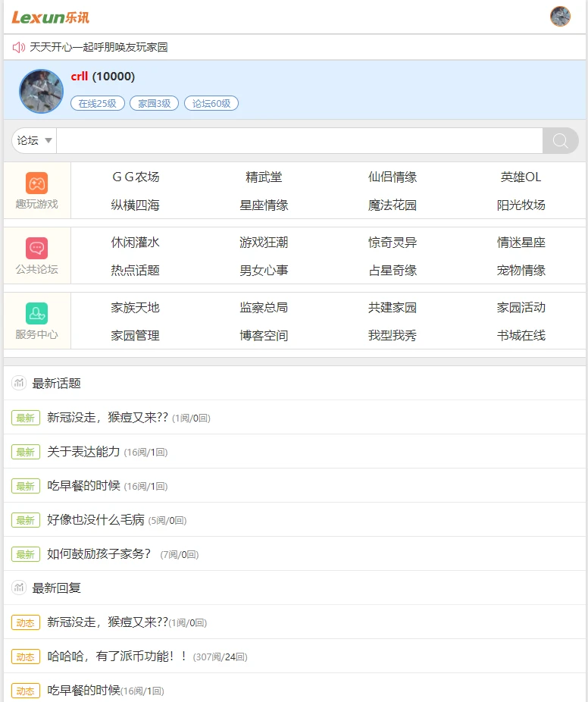This screenshot has width=588, height=702.
Task: Open 仙侣情缘 game
Action: [393, 177]
